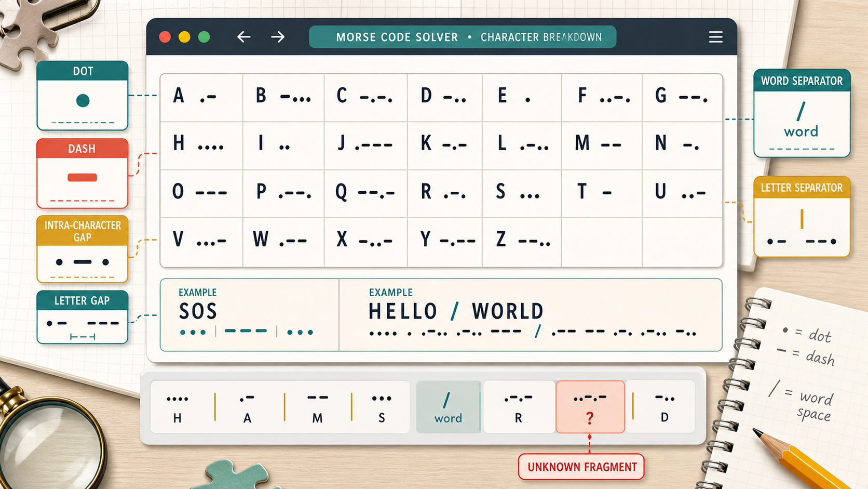Open the Intra-Character Gap card
This screenshot has width=868, height=489.
click(x=83, y=249)
